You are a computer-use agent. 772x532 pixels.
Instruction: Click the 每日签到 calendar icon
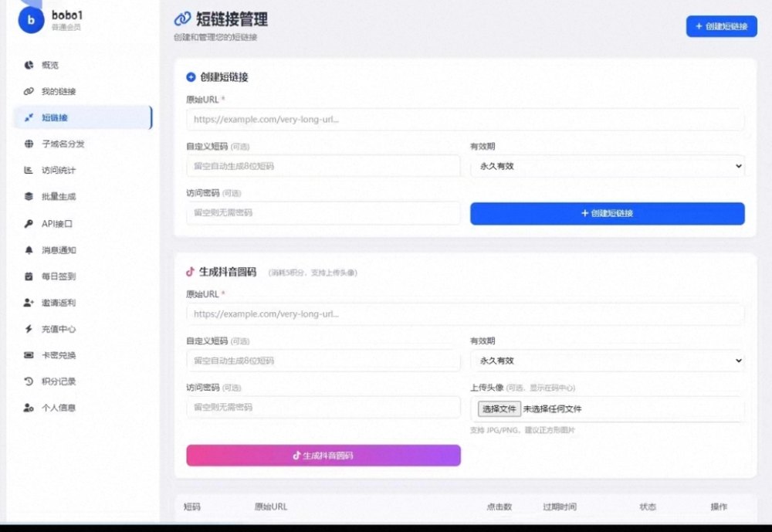[29, 276]
